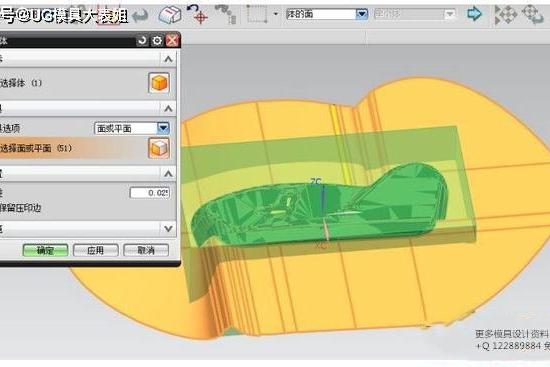Click the rotate-view icon at toolbar far right
The height and width of the screenshot is (367, 550).
532,14
